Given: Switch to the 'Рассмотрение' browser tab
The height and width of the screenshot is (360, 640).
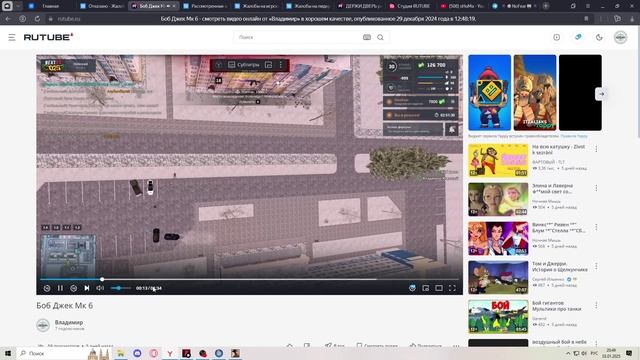Looking at the screenshot, I should click(205, 6).
